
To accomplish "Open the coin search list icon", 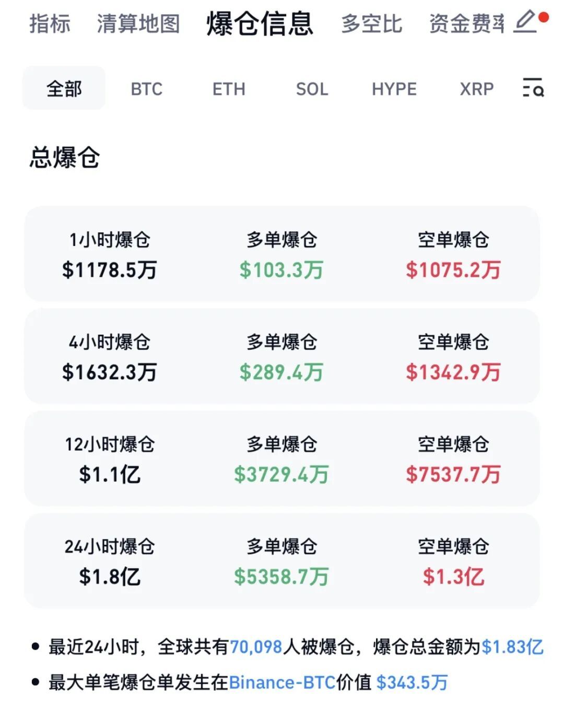I will pyautogui.click(x=533, y=88).
